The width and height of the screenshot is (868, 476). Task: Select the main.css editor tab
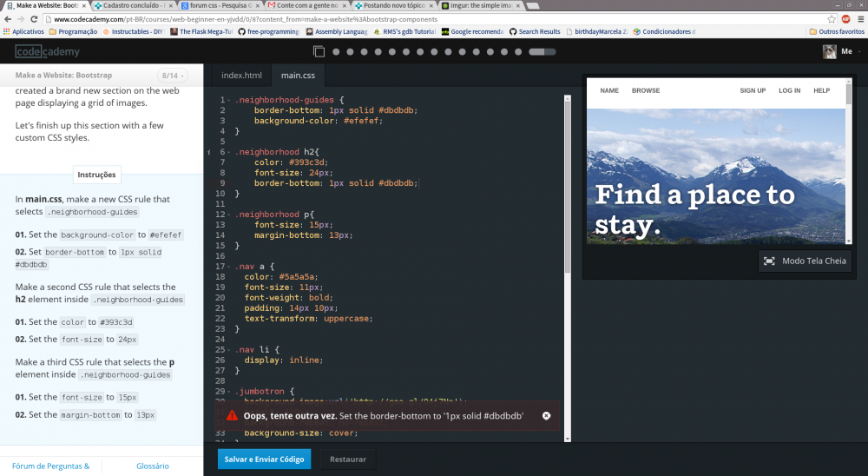point(298,76)
